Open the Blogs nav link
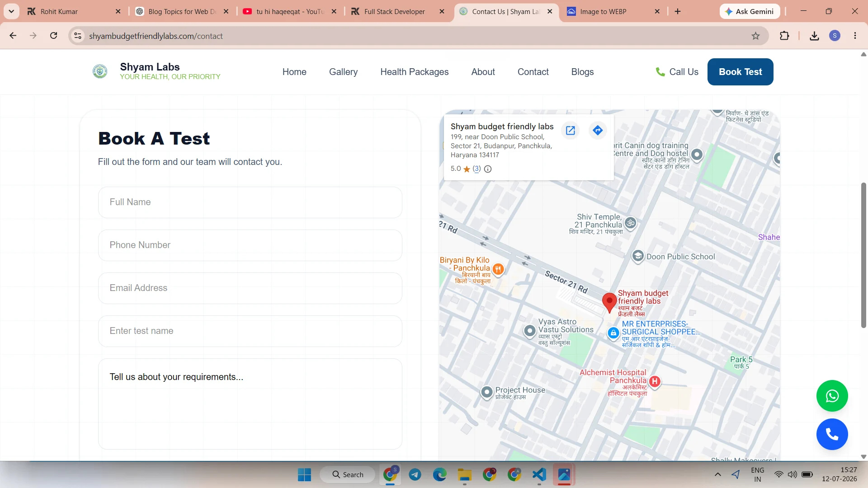Image resolution: width=868 pixels, height=488 pixels. (582, 72)
